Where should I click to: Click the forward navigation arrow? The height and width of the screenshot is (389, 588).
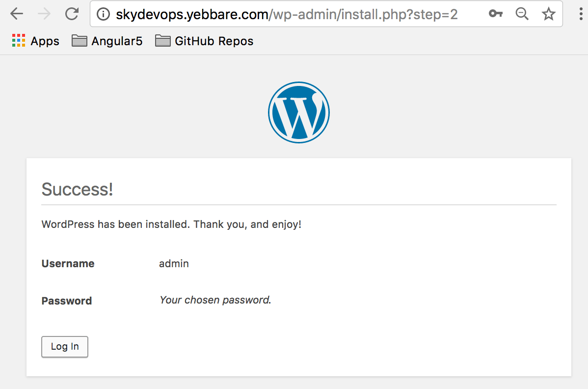[x=44, y=14]
